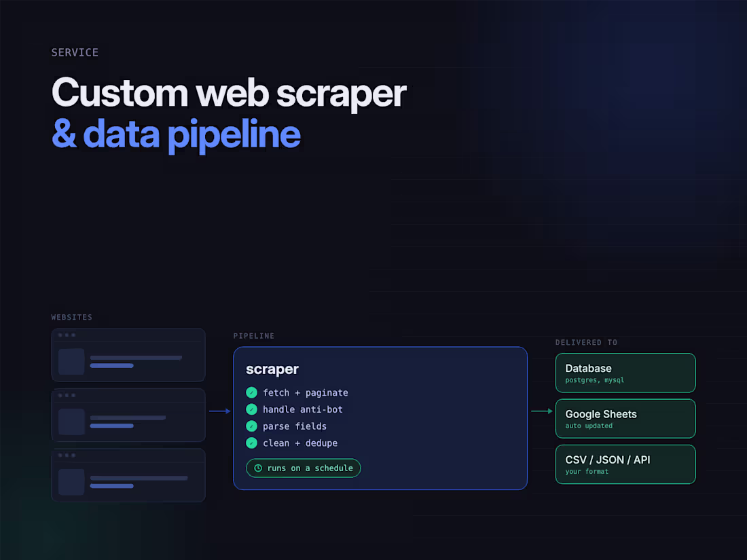Select the Database delivery card
747x560 pixels.
(625, 373)
